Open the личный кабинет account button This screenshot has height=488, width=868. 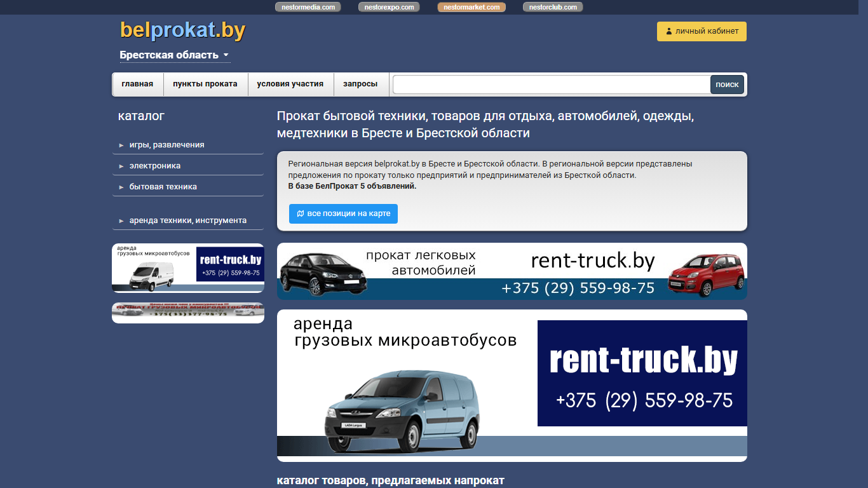pyautogui.click(x=702, y=31)
